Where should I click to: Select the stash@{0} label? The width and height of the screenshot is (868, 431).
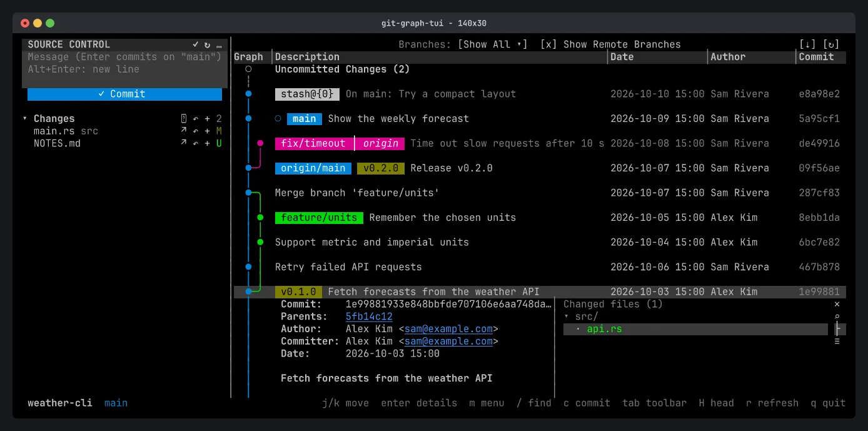[x=307, y=94]
